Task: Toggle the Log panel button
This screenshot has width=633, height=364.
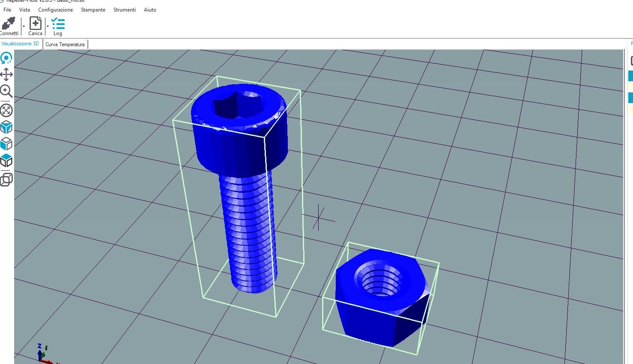Action: (x=58, y=26)
